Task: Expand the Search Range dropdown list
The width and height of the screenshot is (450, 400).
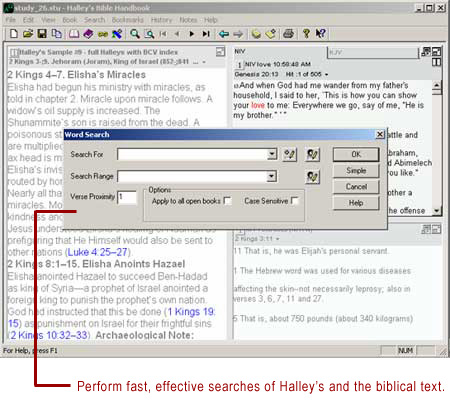Action: coord(272,176)
